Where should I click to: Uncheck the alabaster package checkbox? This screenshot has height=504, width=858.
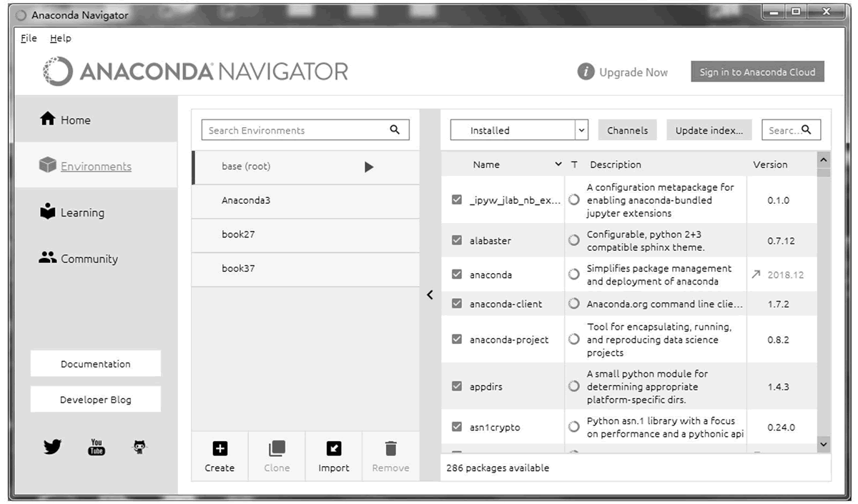coord(457,240)
